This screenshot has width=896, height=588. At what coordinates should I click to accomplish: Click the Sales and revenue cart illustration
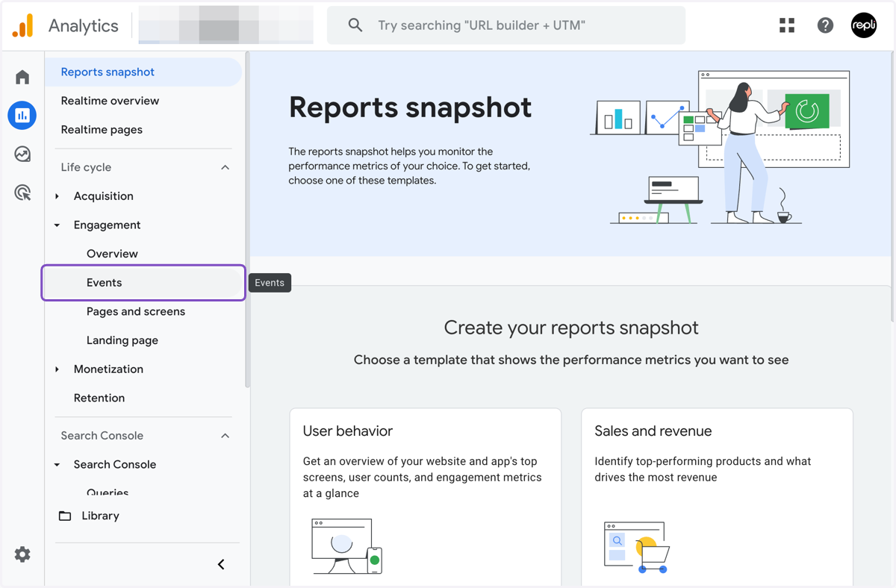pyautogui.click(x=635, y=548)
